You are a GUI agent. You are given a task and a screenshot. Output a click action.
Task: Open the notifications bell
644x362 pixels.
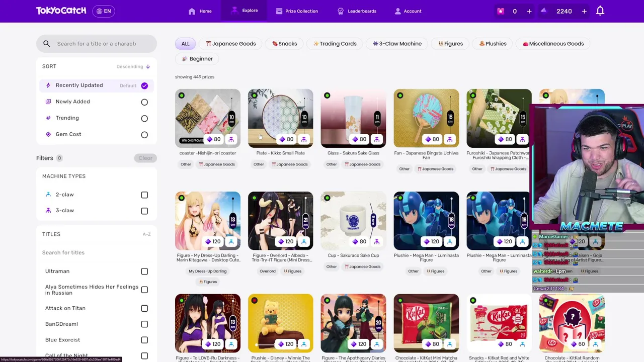tap(600, 11)
